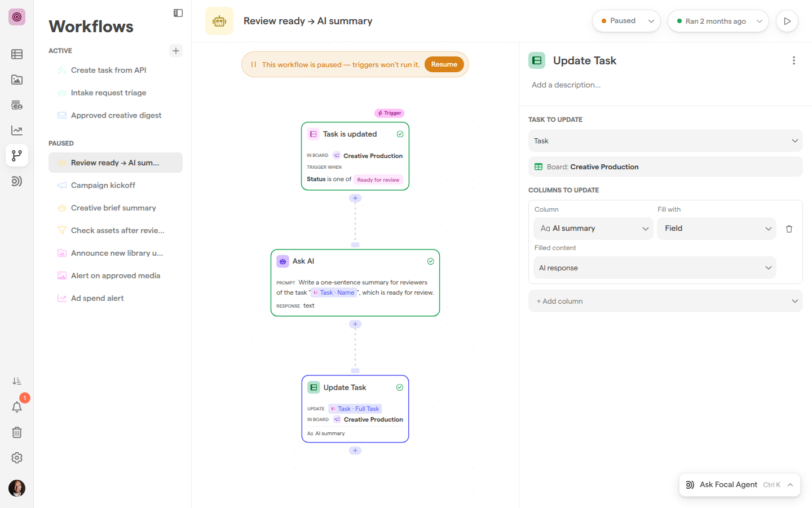This screenshot has width=812, height=508.
Task: Click the Board: Creative Production field
Action: point(665,167)
